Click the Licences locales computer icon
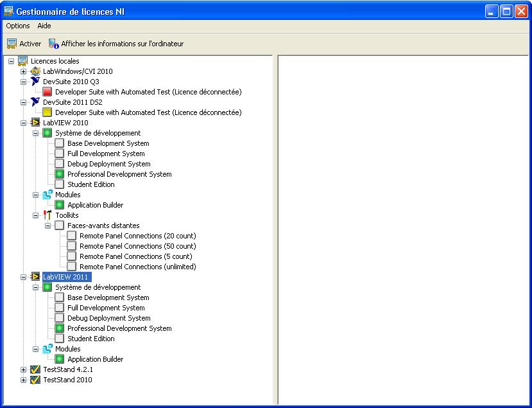This screenshot has height=408, width=532. pyautogui.click(x=23, y=61)
